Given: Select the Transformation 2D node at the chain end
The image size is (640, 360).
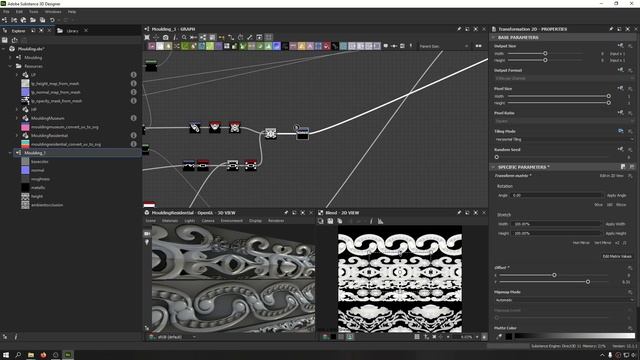Looking at the screenshot, I should pos(302,133).
